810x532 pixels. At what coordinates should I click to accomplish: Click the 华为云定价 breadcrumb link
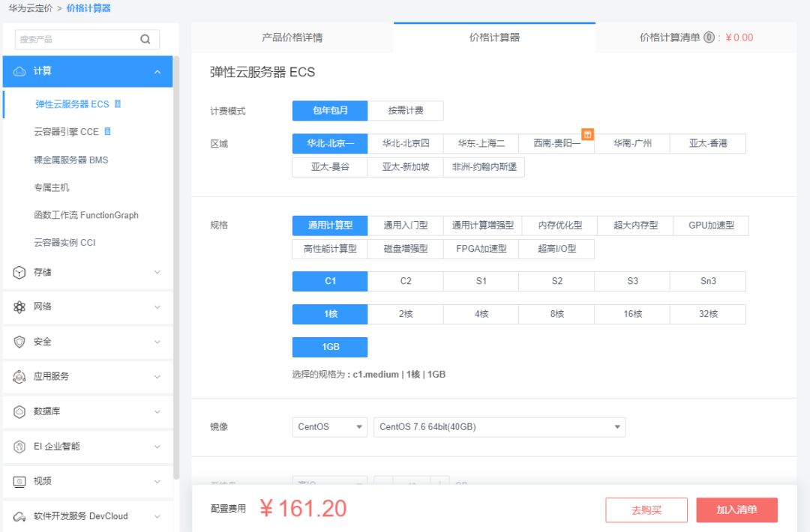(31, 8)
